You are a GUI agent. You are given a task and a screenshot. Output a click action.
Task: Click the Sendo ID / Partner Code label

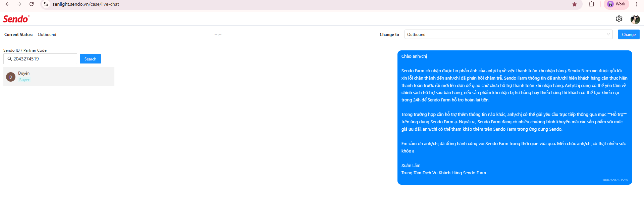coord(25,50)
